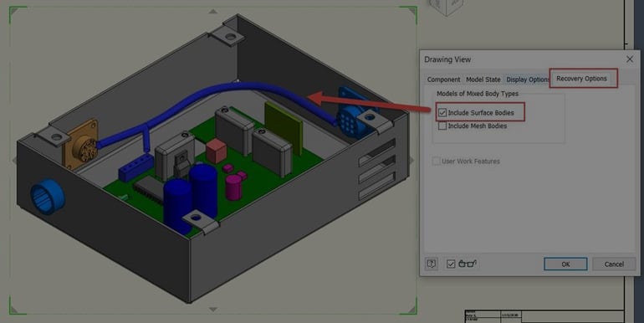Image resolution: width=644 pixels, height=323 pixels.
Task: Toggle the preview checkbox beside glasses icon
Action: click(x=451, y=264)
